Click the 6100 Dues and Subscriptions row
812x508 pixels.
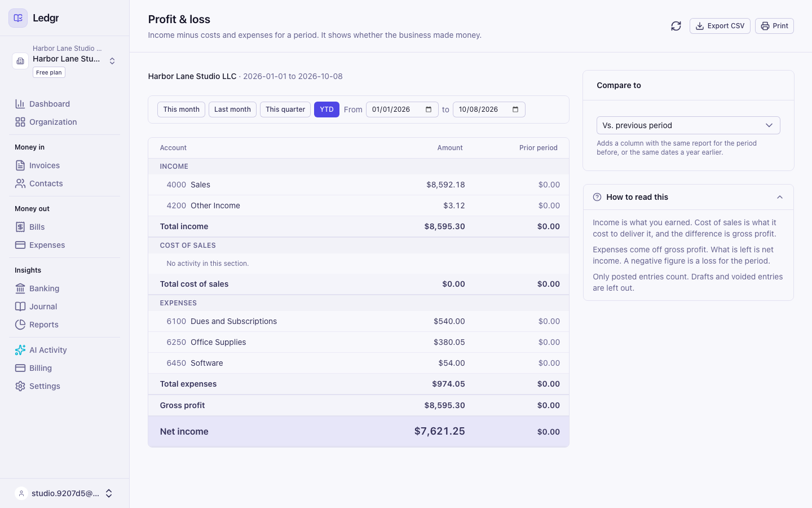(x=359, y=321)
